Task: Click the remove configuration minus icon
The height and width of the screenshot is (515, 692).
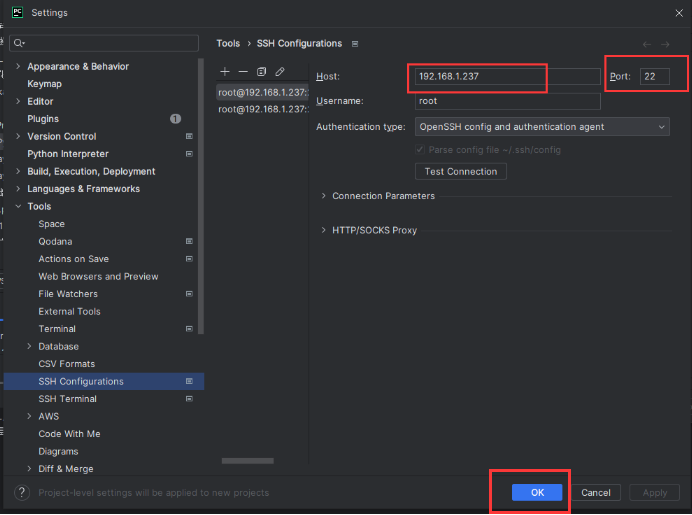Action: tap(243, 72)
